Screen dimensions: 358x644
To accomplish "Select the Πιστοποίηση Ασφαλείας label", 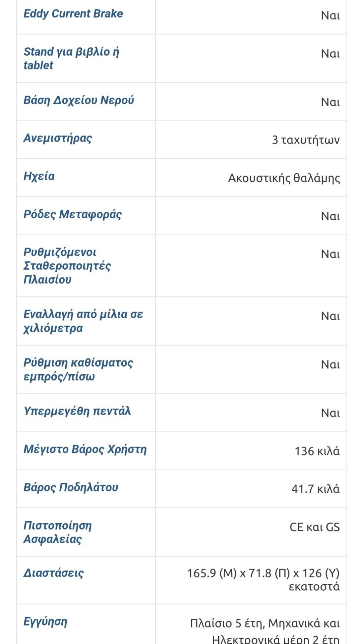I will pos(57,532).
